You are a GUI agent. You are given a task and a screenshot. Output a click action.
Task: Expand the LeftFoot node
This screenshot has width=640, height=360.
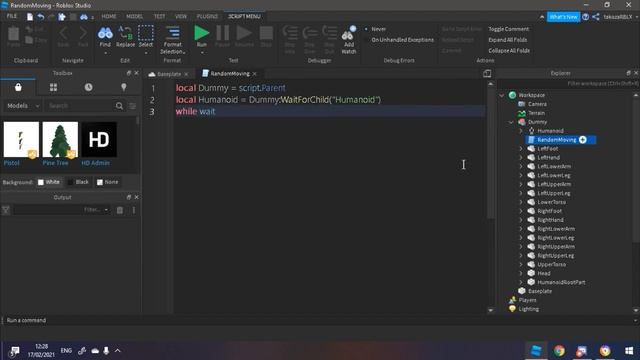(521, 149)
